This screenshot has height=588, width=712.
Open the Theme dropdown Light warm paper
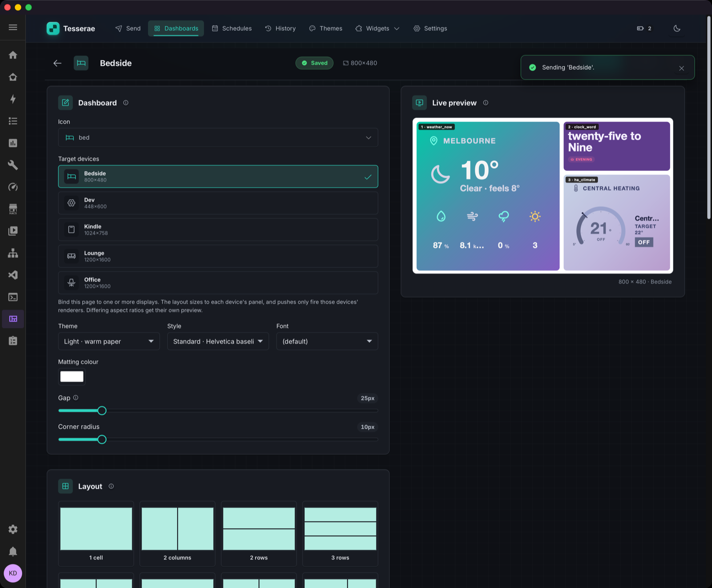109,341
